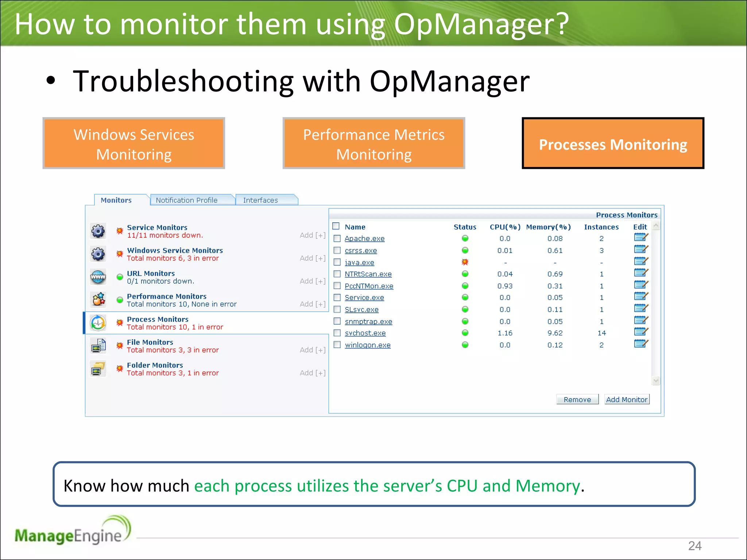Screen dimensions: 747x560
Task: Open the Process Monitors category link
Action: [158, 319]
